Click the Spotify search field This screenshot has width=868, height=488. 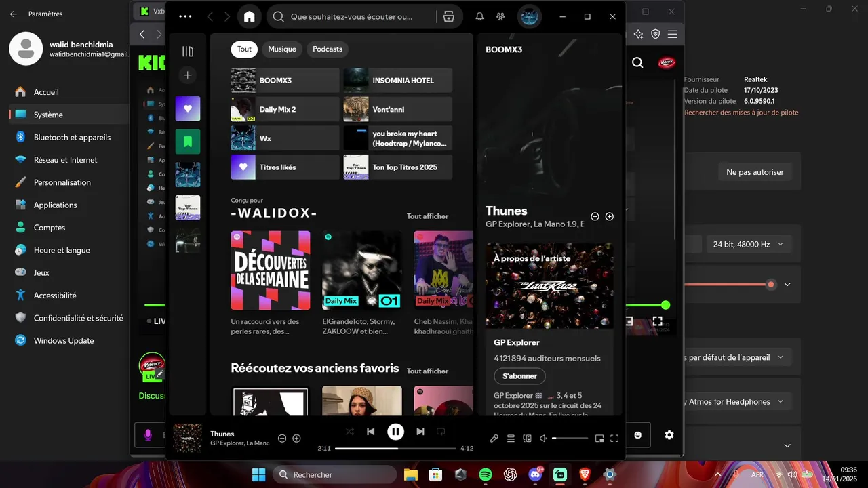click(x=351, y=17)
